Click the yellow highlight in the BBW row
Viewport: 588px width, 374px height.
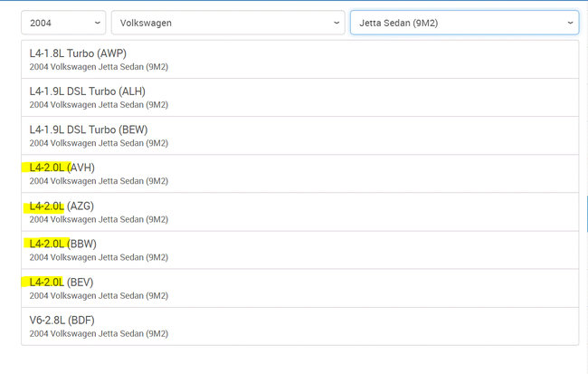tap(47, 244)
